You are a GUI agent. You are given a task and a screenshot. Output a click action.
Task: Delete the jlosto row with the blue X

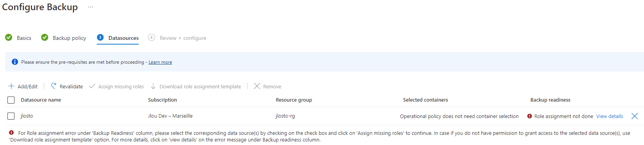click(635, 116)
